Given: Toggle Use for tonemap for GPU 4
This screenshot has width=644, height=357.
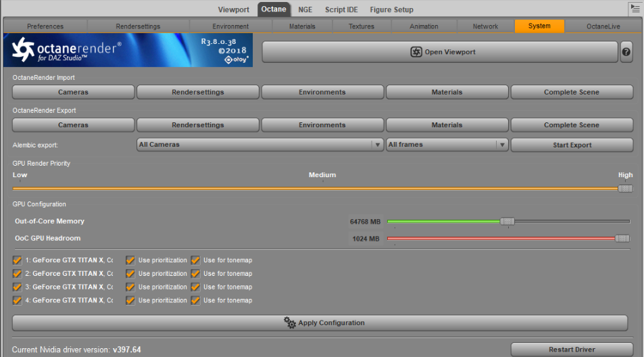Looking at the screenshot, I should click(195, 300).
